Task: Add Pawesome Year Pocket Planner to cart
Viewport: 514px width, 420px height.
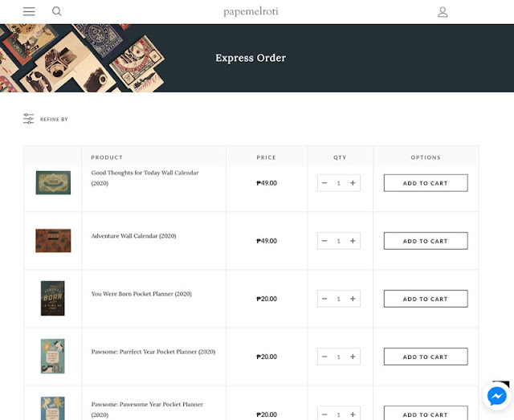Action: click(x=426, y=414)
